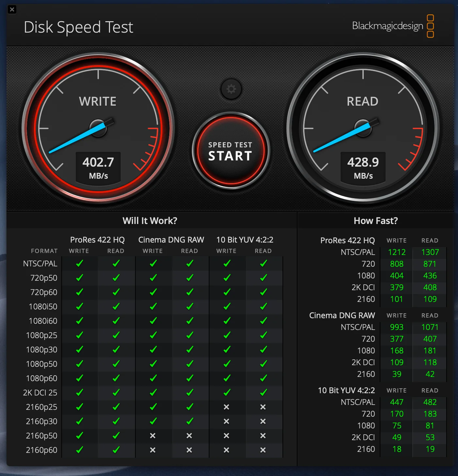Click the 402.7 MB/s write speed readout
458x476 pixels.
click(98, 167)
